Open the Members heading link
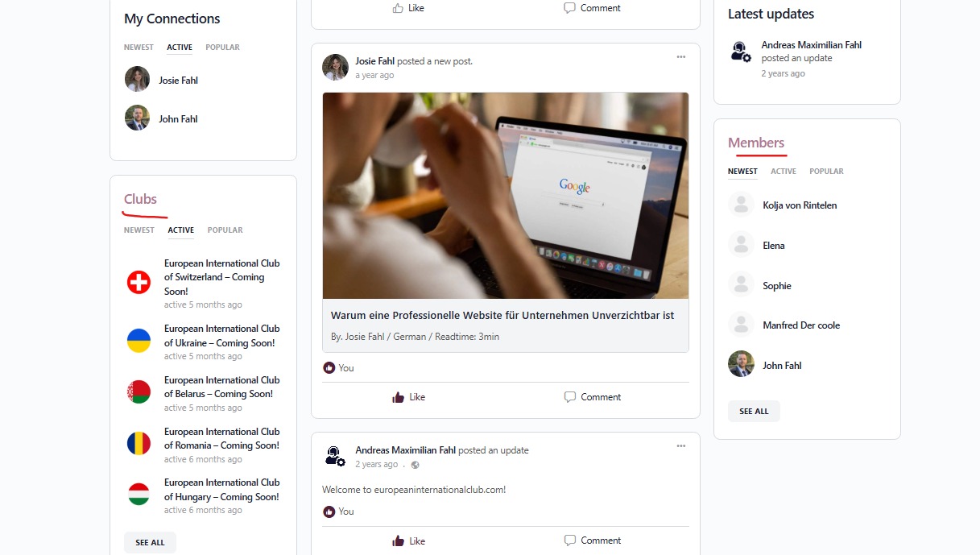Viewport: 980px width, 555px height. point(756,143)
